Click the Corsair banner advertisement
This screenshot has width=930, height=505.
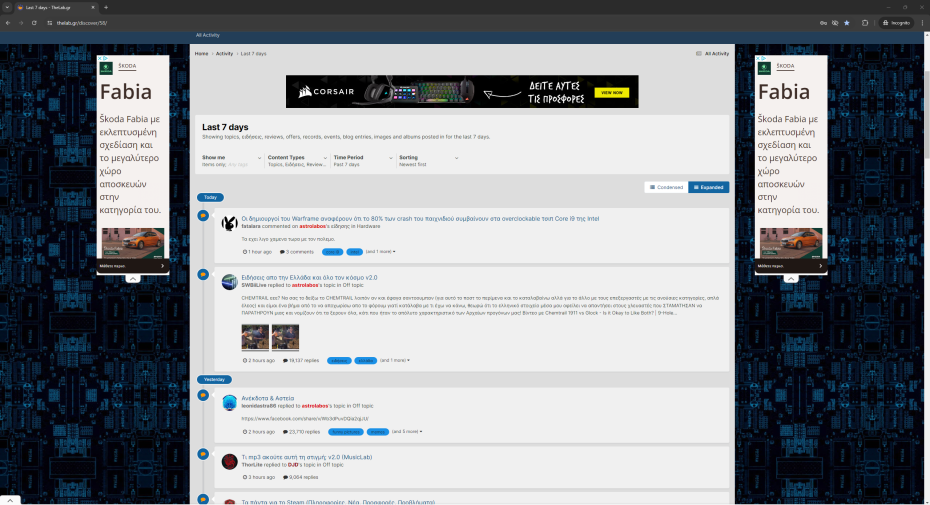click(462, 91)
